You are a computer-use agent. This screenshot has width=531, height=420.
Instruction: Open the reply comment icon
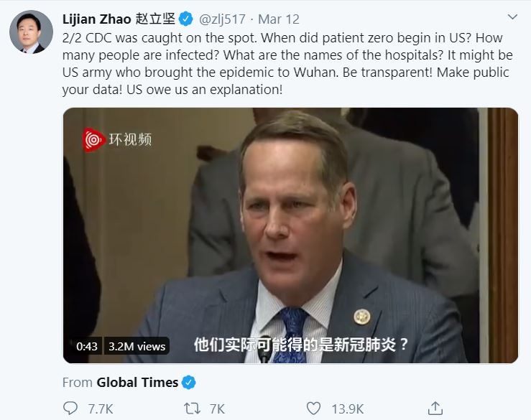point(70,409)
